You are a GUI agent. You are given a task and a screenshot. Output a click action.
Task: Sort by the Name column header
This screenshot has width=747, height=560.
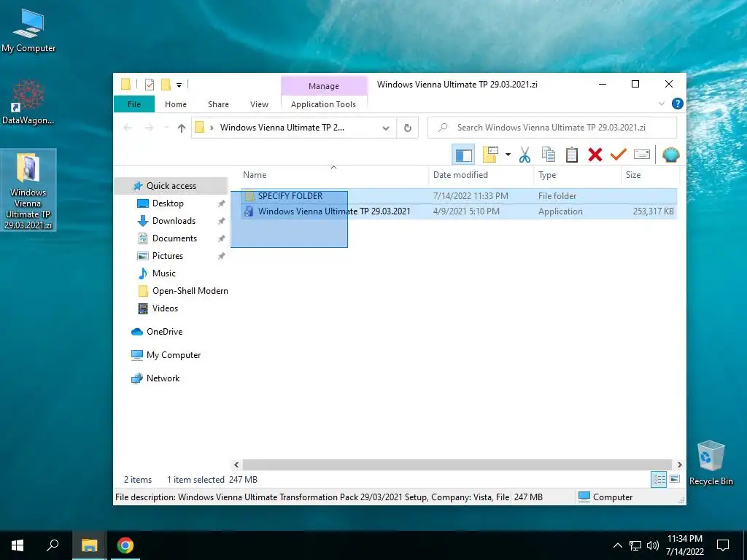pos(255,175)
